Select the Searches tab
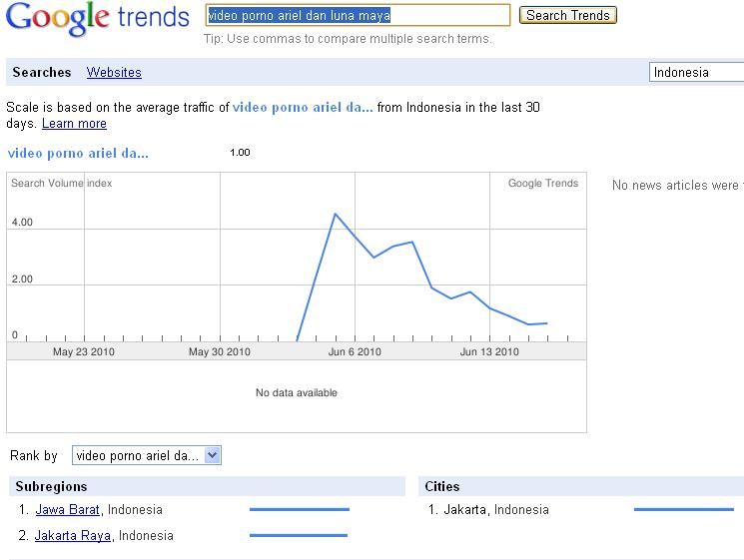This screenshot has width=744, height=560. coord(42,72)
